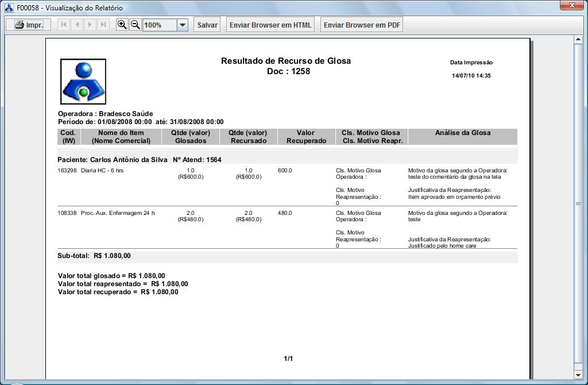Go to next report page

click(90, 25)
